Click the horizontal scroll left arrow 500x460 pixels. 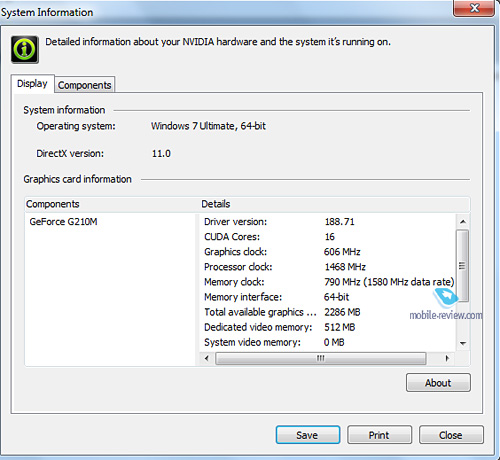pyautogui.click(x=207, y=358)
